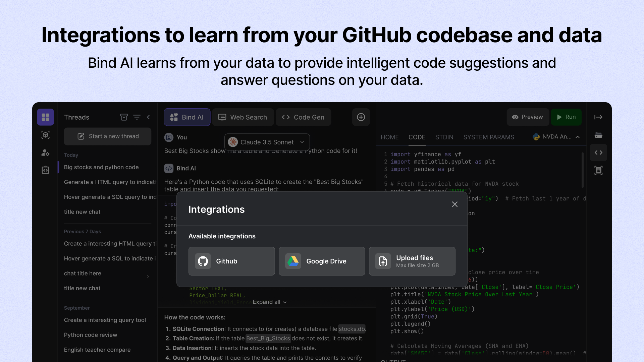
Task: Click the Web Search tab icon
Action: coord(223,117)
